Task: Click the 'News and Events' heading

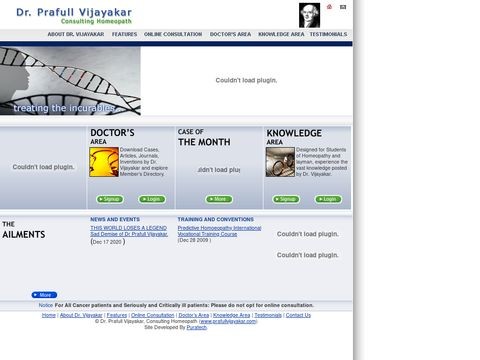Action: point(115,219)
